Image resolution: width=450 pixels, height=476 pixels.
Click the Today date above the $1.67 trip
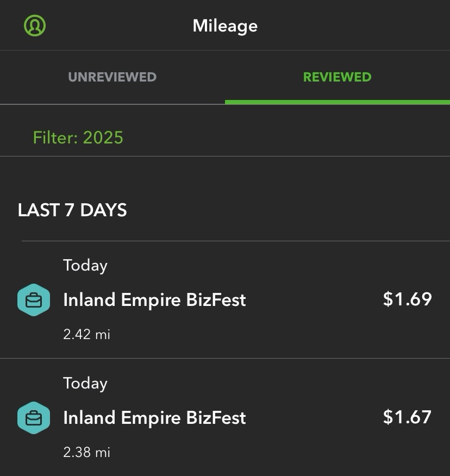click(85, 384)
